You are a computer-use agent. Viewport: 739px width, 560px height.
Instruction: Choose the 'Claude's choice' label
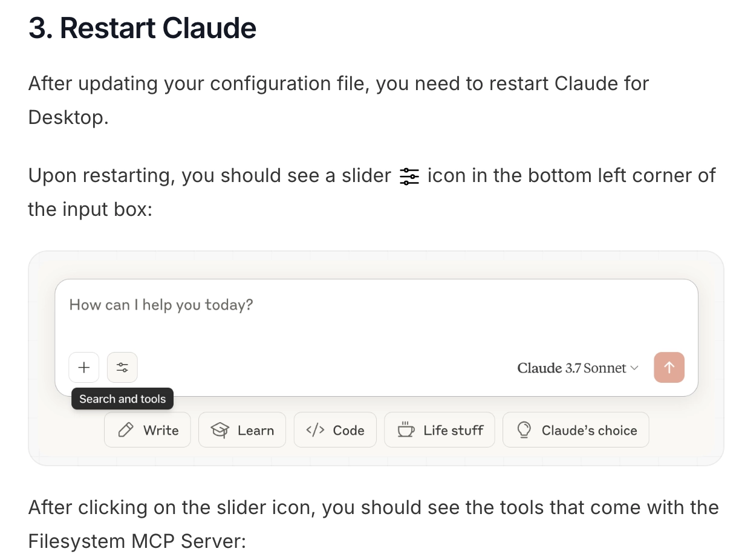point(590,430)
